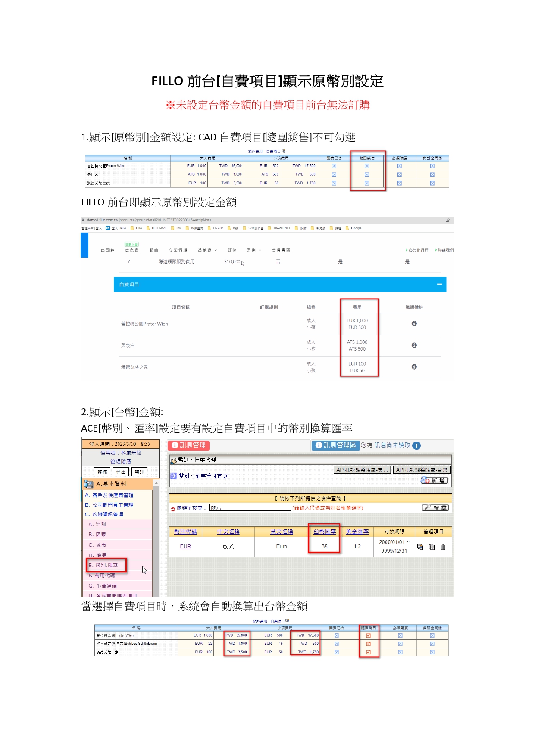Click the colored edit icon in the EUR row

(420, 547)
